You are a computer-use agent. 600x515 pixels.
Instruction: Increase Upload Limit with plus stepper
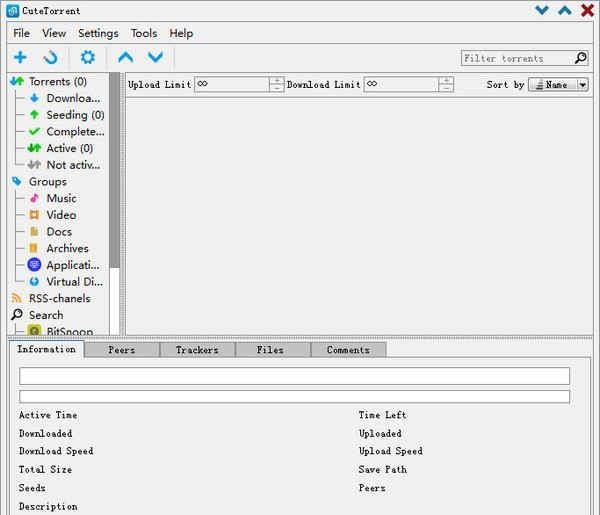click(x=277, y=81)
